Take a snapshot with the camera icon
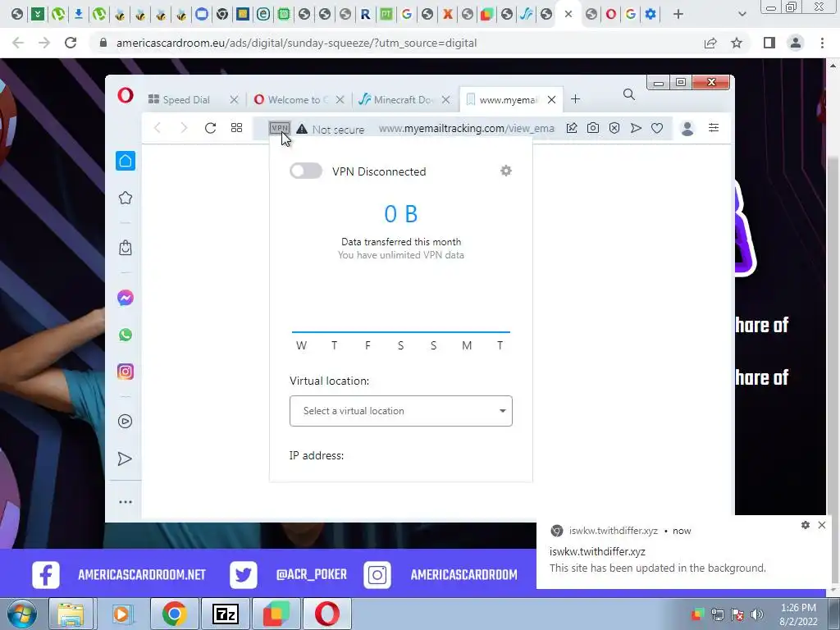Viewport: 840px width, 630px height. coord(593,128)
